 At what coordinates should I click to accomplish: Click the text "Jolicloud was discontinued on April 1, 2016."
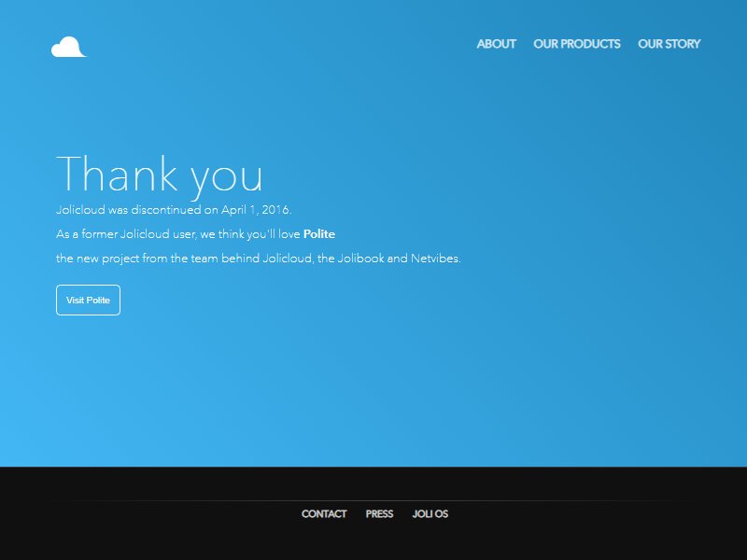coord(174,209)
